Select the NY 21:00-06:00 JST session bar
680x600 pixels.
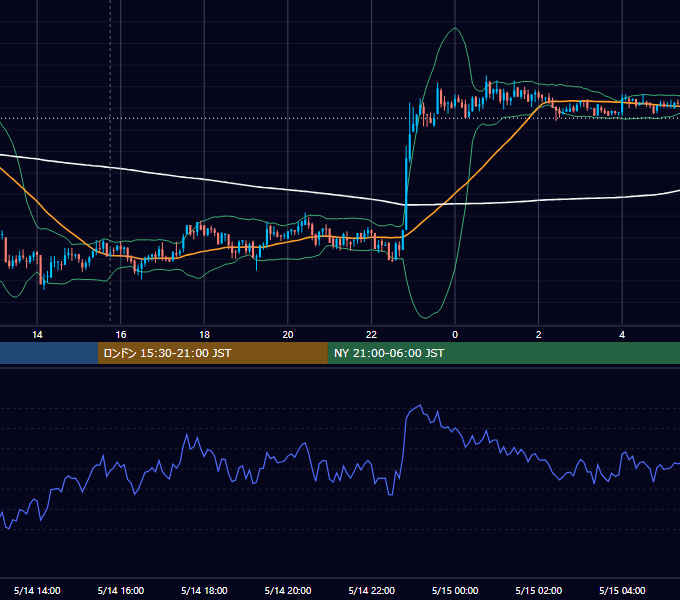click(503, 353)
